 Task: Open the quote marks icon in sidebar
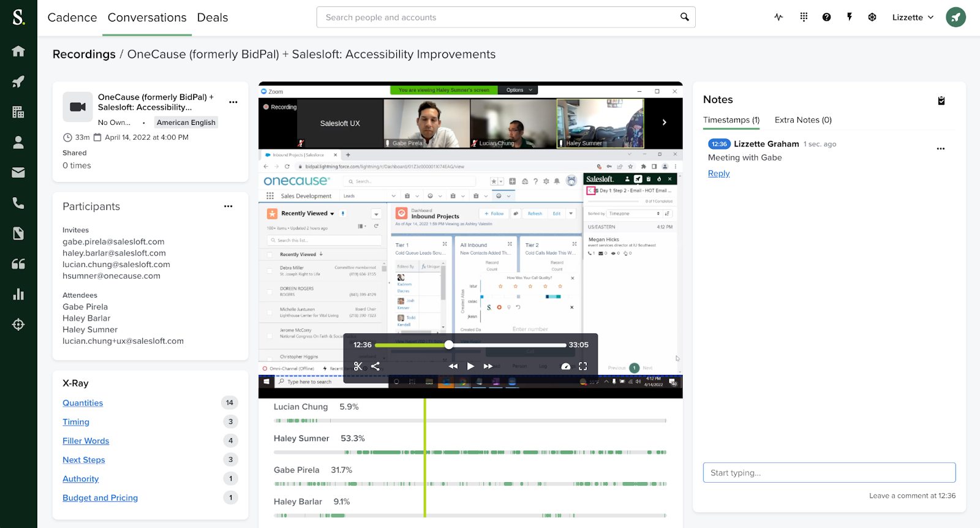click(18, 263)
